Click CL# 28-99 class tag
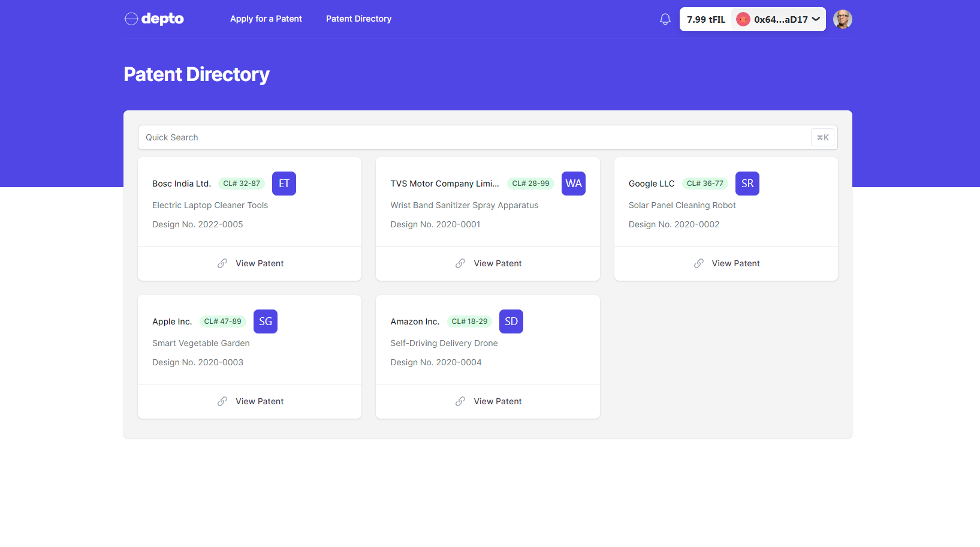The width and height of the screenshot is (980, 547). pyautogui.click(x=530, y=184)
